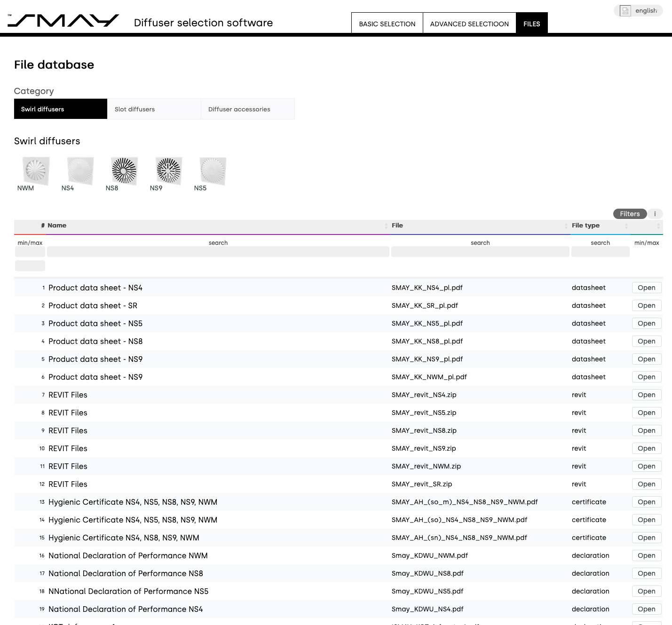
Task: Select row 'Product data sheet - NS4'
Action: pyautogui.click(x=339, y=288)
